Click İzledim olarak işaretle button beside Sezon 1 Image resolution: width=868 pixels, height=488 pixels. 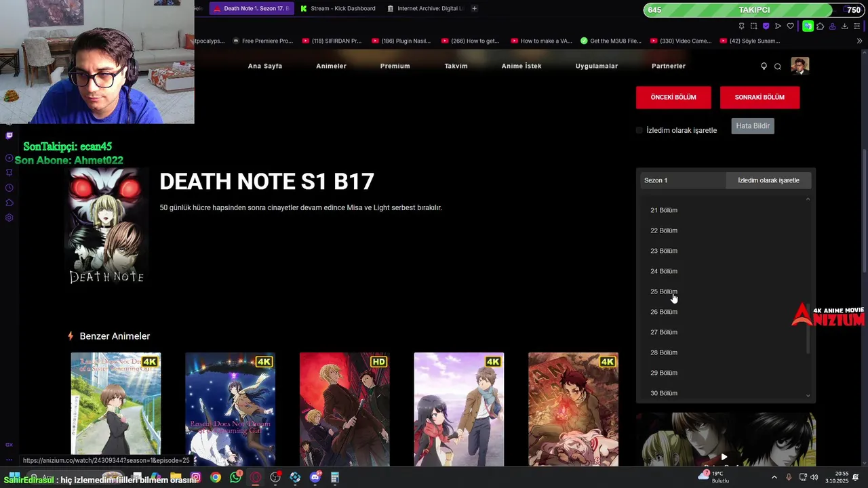tap(768, 180)
